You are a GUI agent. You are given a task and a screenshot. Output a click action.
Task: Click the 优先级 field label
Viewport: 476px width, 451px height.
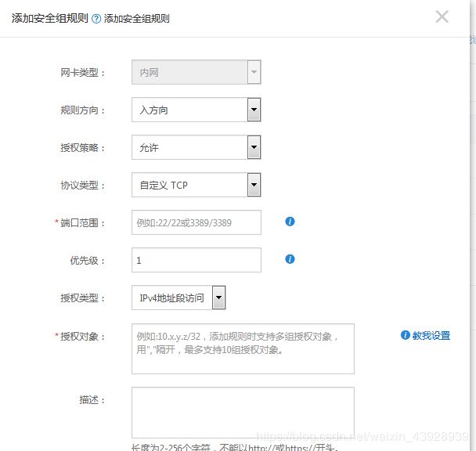(87, 260)
